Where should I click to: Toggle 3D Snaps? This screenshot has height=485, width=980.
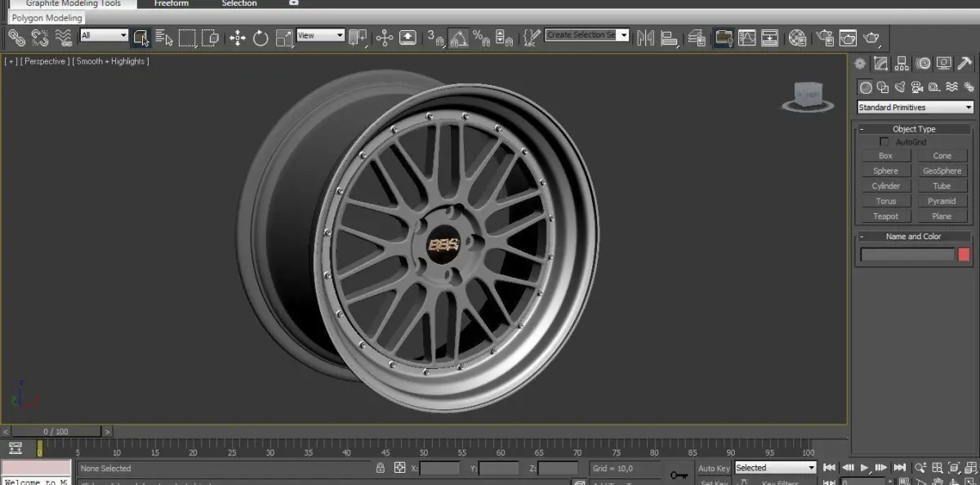click(436, 37)
